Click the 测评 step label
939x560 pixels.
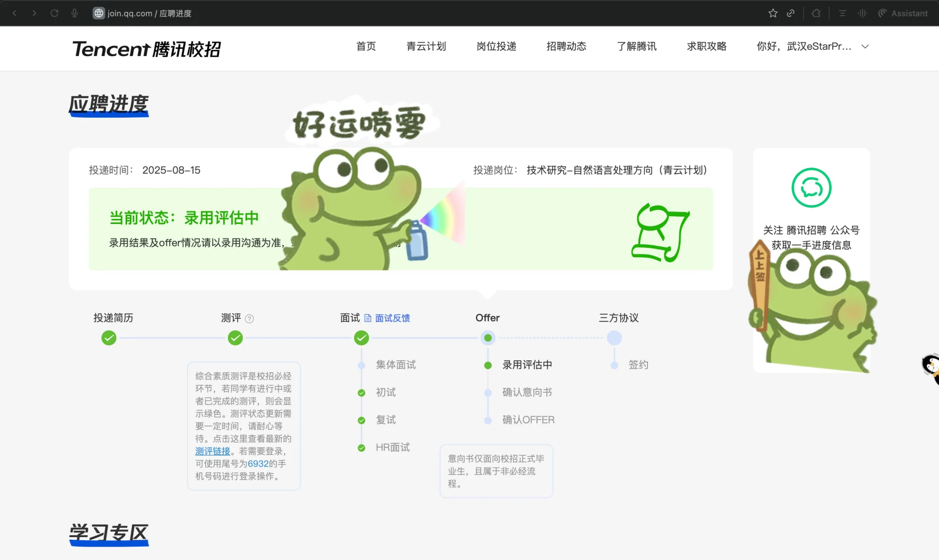coord(231,318)
